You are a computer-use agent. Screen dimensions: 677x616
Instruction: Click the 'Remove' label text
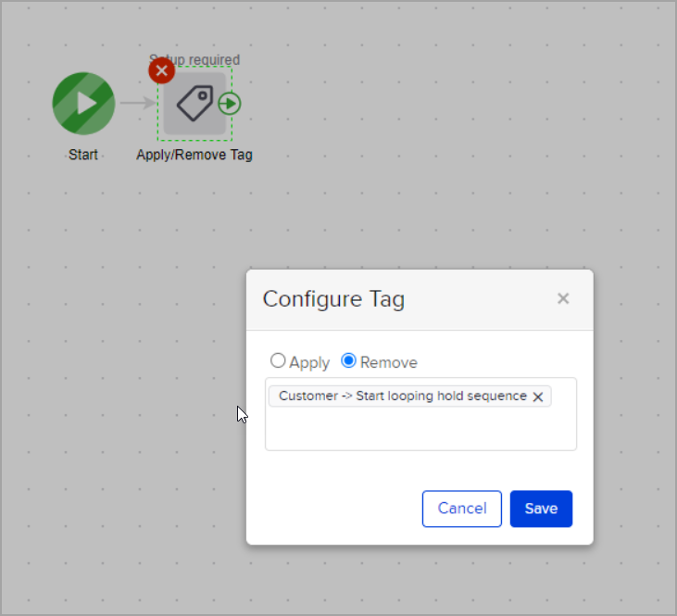pyautogui.click(x=388, y=362)
